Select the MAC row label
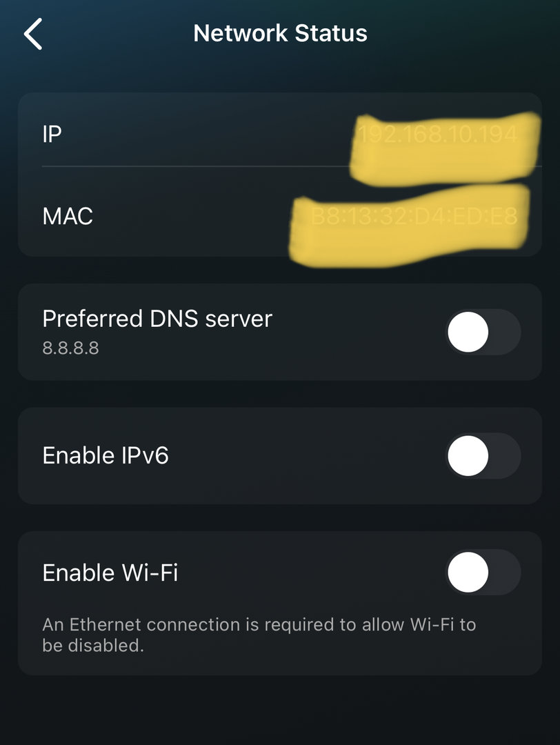Screen dimensions: 560x745 (68, 217)
